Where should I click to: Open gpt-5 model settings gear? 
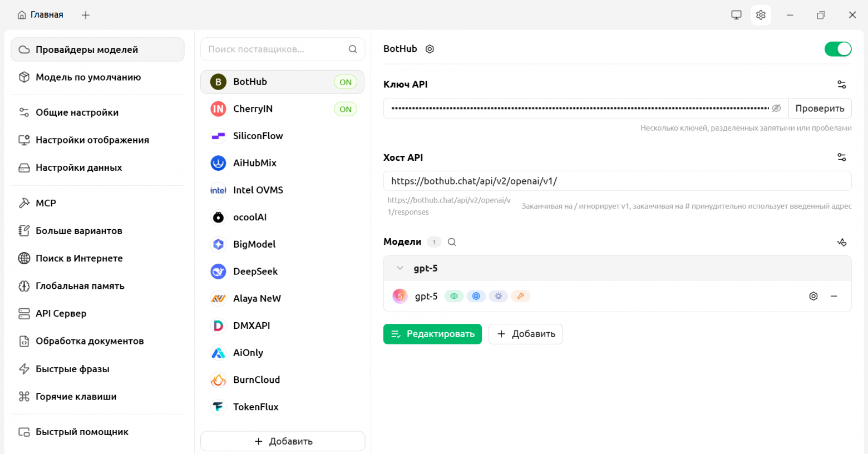(813, 296)
